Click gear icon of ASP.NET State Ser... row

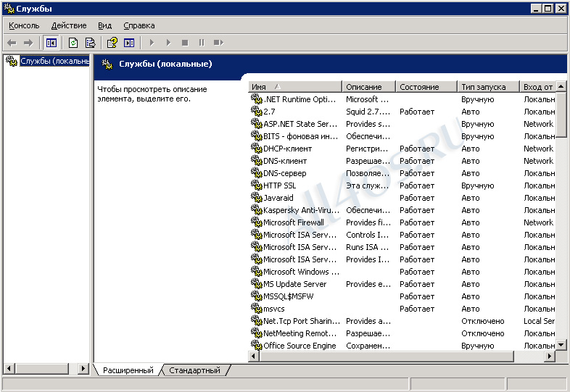tap(256, 123)
